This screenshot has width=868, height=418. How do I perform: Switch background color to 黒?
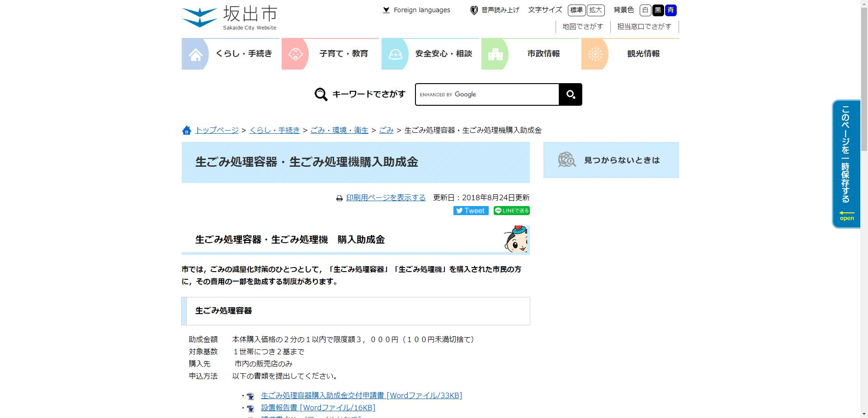[x=658, y=10]
